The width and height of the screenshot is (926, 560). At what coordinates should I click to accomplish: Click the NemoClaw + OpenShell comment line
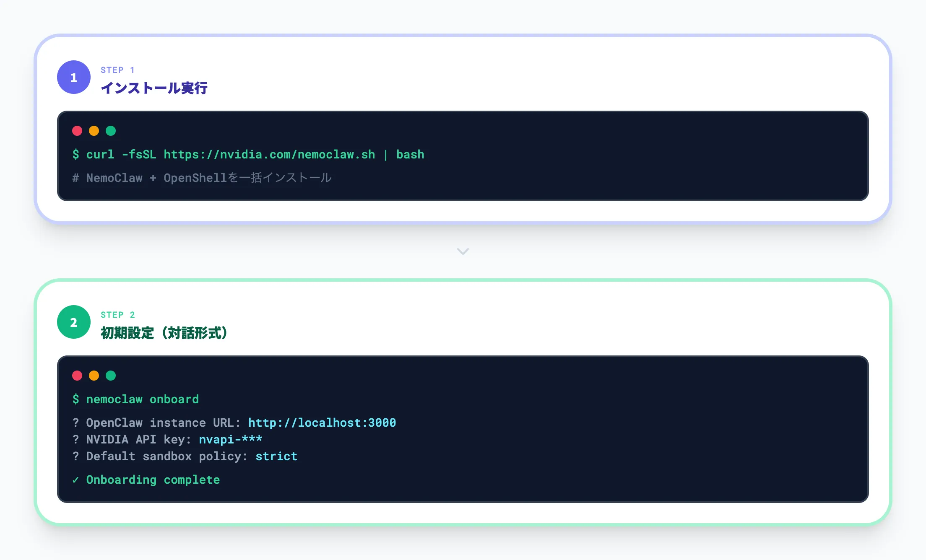pos(202,178)
